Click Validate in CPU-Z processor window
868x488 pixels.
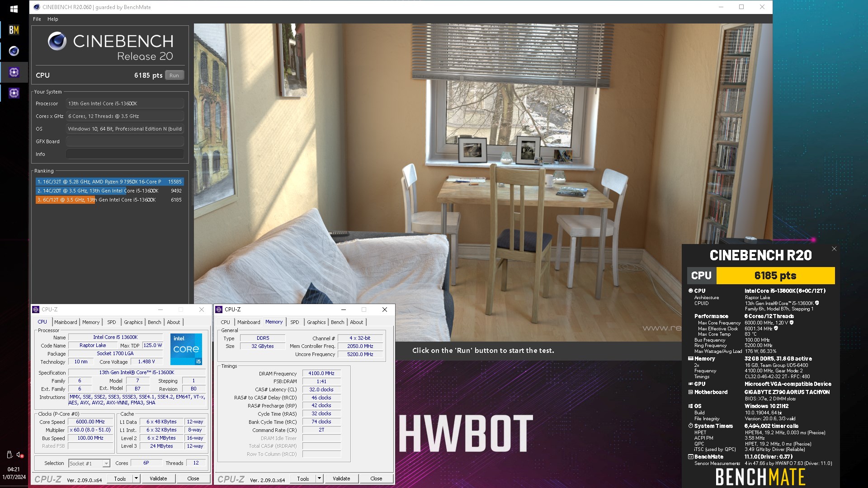pos(158,479)
